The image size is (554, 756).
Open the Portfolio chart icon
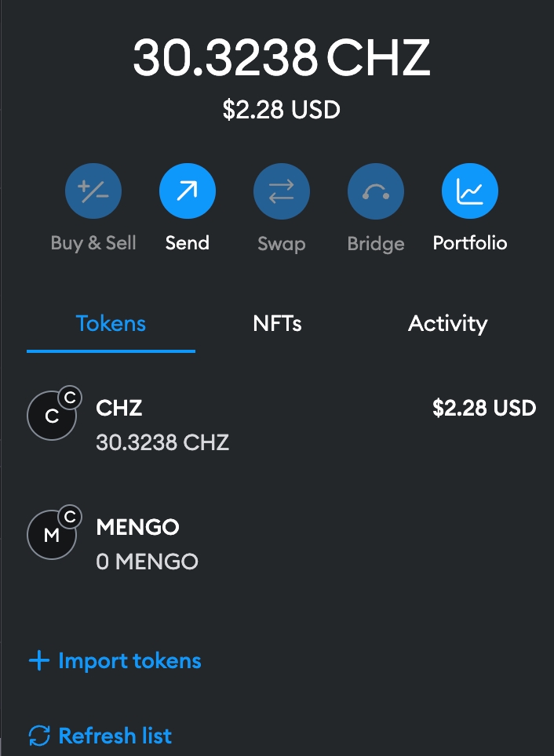tap(470, 191)
